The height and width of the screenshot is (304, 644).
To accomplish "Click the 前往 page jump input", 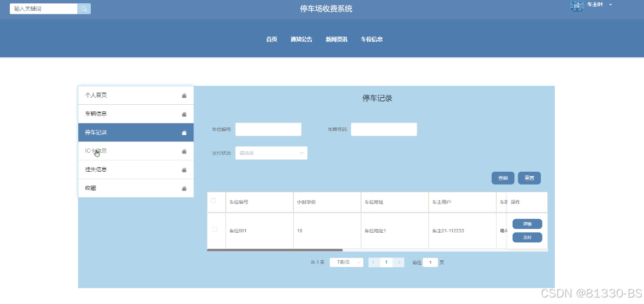I will tap(430, 262).
